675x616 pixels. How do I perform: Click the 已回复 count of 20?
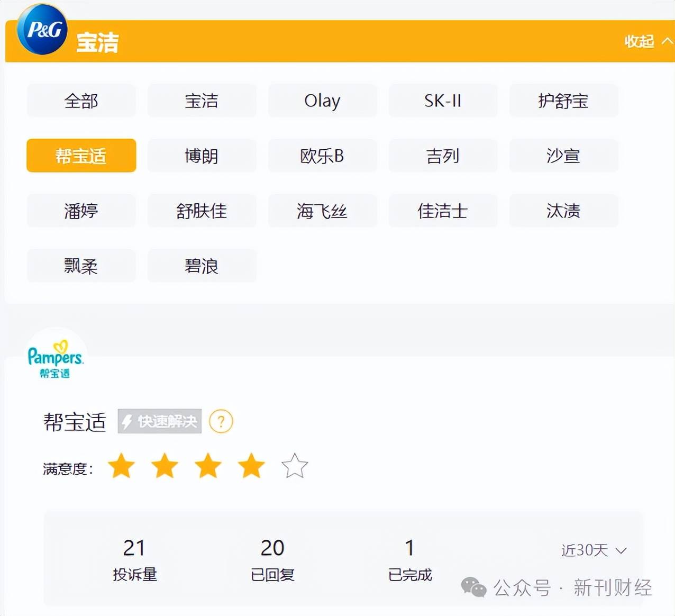[x=272, y=548]
